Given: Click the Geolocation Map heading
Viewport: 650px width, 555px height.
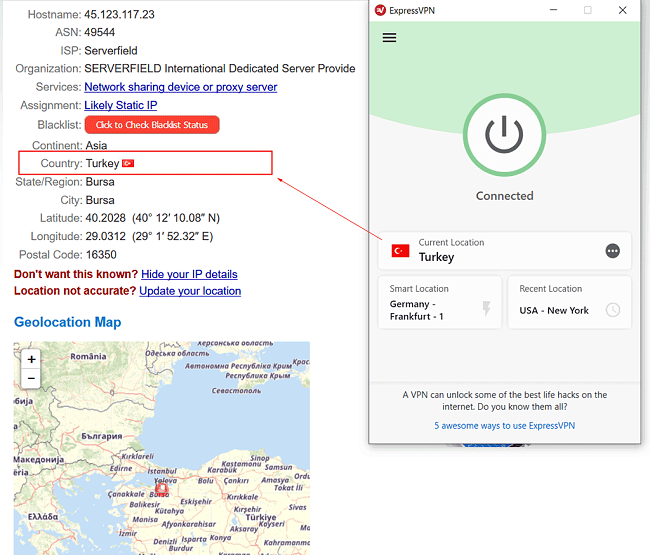Looking at the screenshot, I should pyautogui.click(x=68, y=322).
